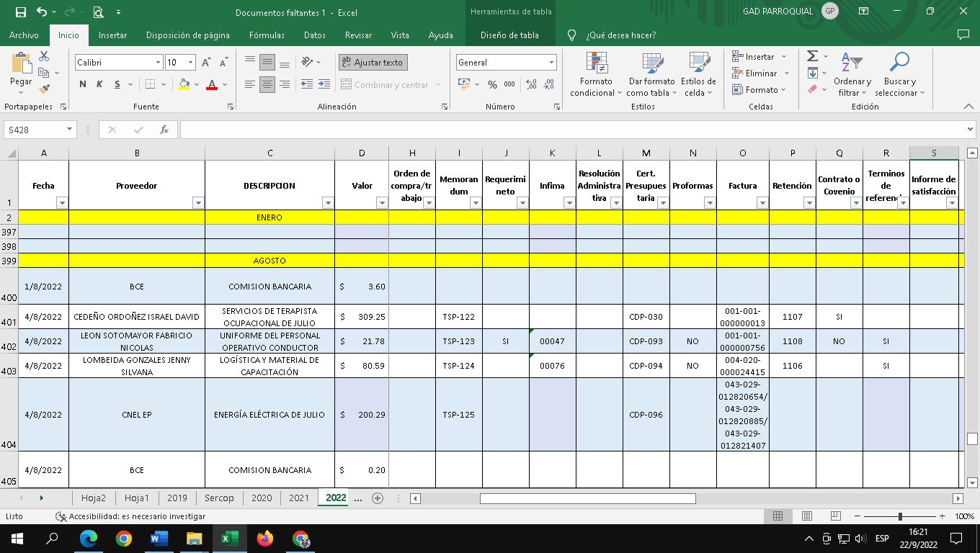Click the Format Painter brush icon
This screenshot has height=553, width=980.
(x=45, y=89)
